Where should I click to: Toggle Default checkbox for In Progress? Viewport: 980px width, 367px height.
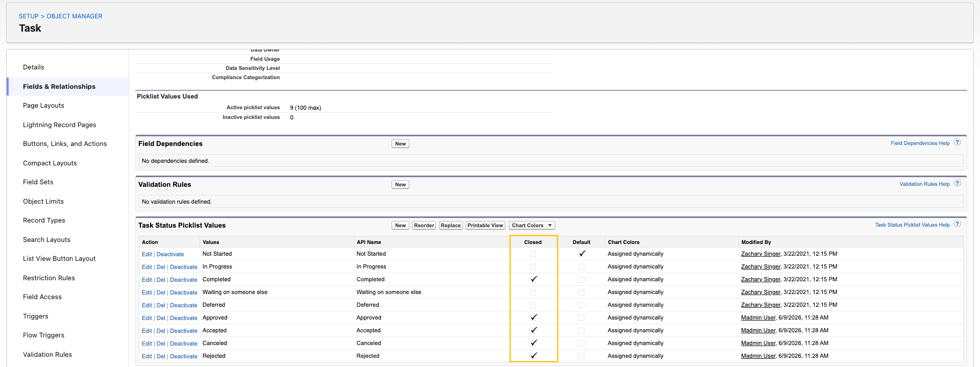pos(581,267)
